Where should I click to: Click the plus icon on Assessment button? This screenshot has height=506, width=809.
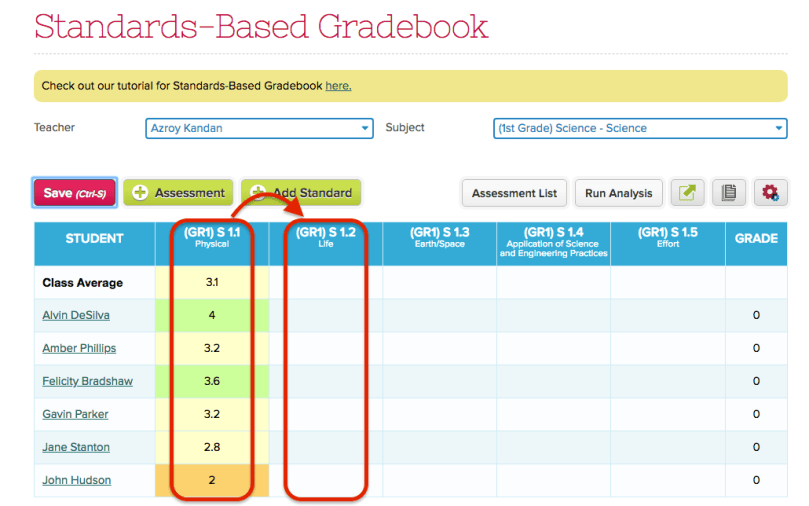[x=140, y=193]
